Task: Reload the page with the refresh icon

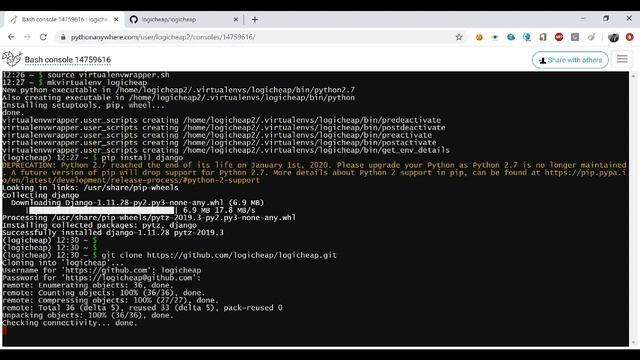Action: click(x=43, y=37)
